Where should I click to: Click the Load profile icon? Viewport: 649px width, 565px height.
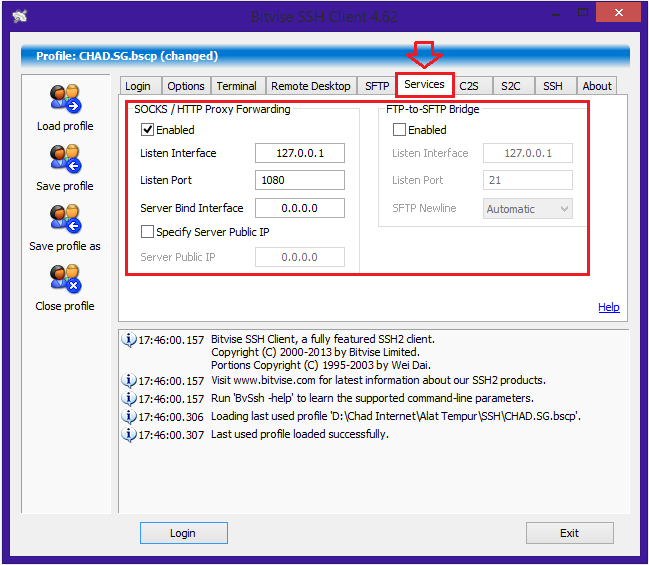pyautogui.click(x=65, y=99)
